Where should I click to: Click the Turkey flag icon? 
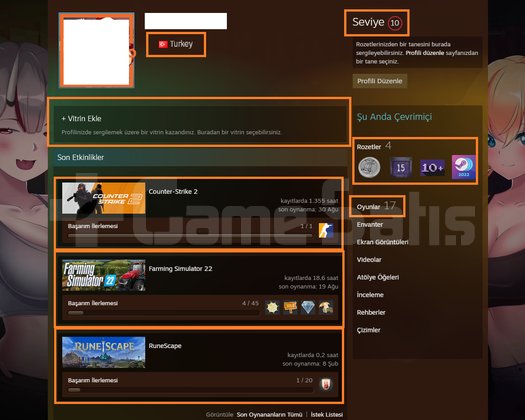[163, 44]
